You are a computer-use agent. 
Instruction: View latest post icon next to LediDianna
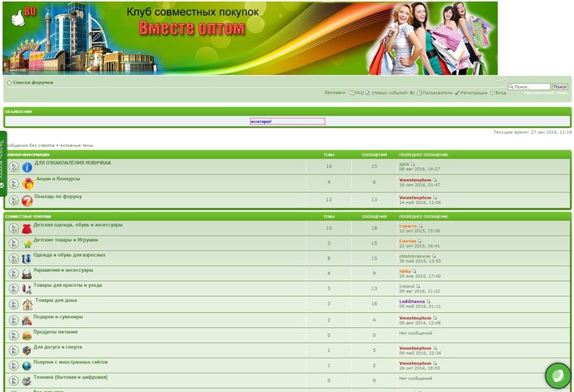click(429, 302)
